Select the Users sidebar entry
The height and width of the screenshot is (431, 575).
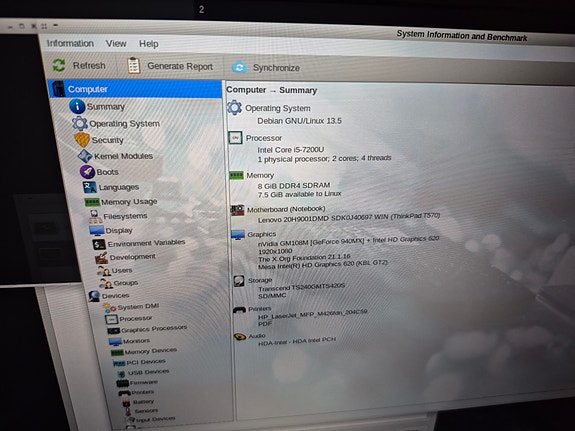pyautogui.click(x=122, y=270)
